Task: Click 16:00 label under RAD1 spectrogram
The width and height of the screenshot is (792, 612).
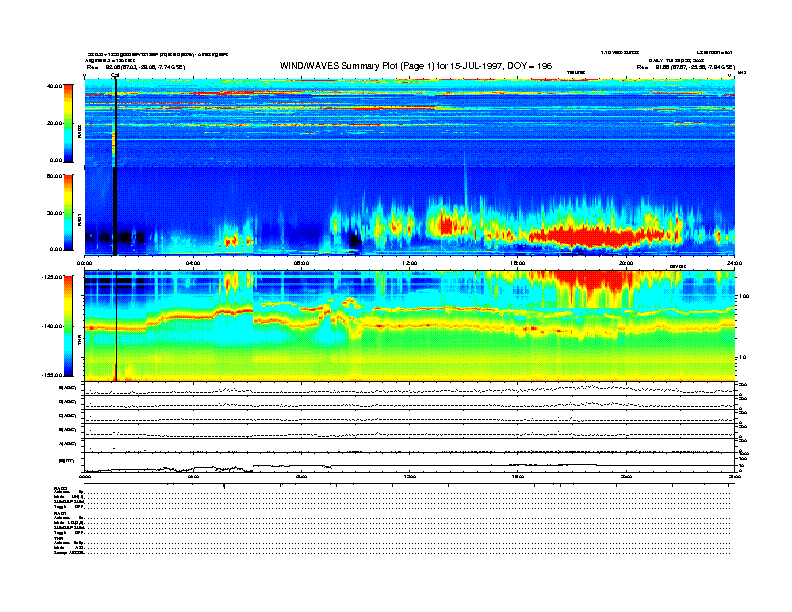Action: [x=518, y=263]
